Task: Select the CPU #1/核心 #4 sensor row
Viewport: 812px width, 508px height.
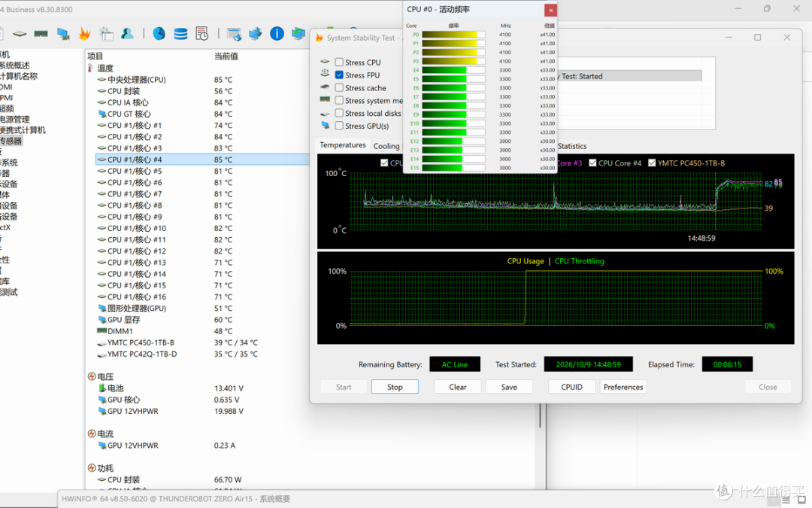Action: point(202,160)
